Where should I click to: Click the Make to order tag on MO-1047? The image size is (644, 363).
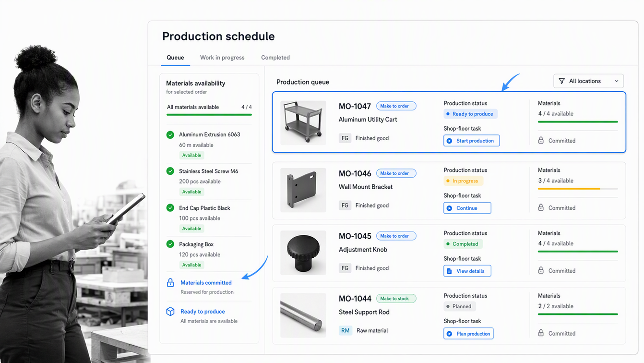(x=396, y=106)
